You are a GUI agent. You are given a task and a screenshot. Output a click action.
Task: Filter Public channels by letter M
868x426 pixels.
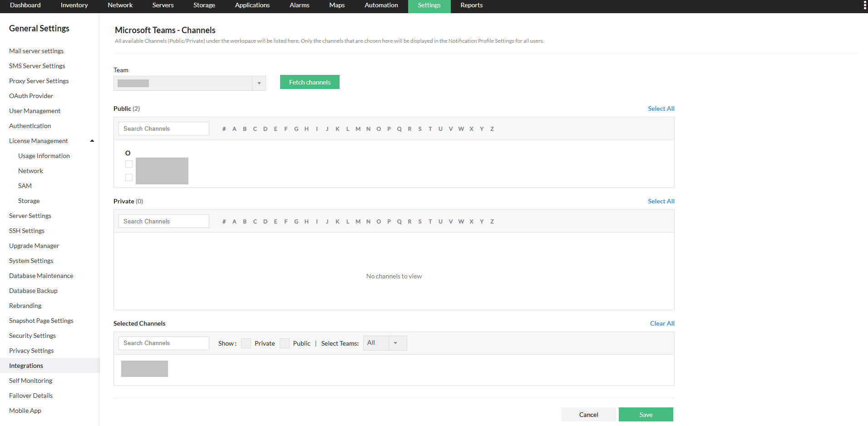click(x=358, y=129)
